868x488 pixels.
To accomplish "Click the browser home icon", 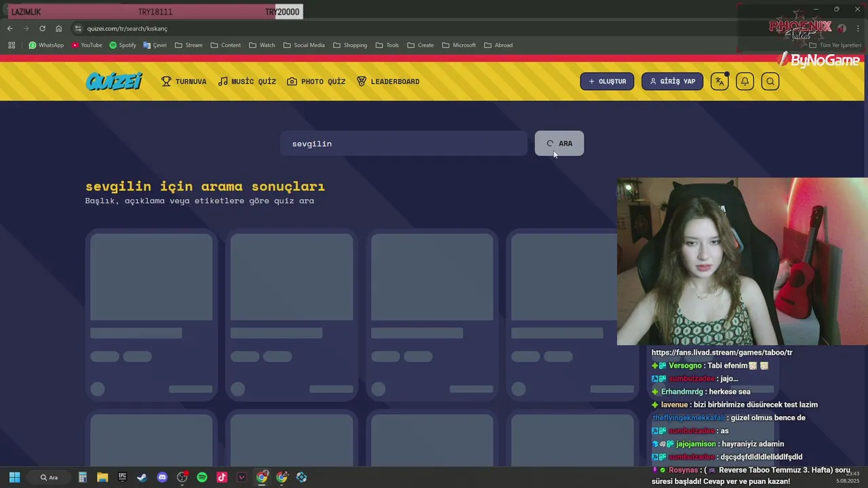I will [58, 28].
